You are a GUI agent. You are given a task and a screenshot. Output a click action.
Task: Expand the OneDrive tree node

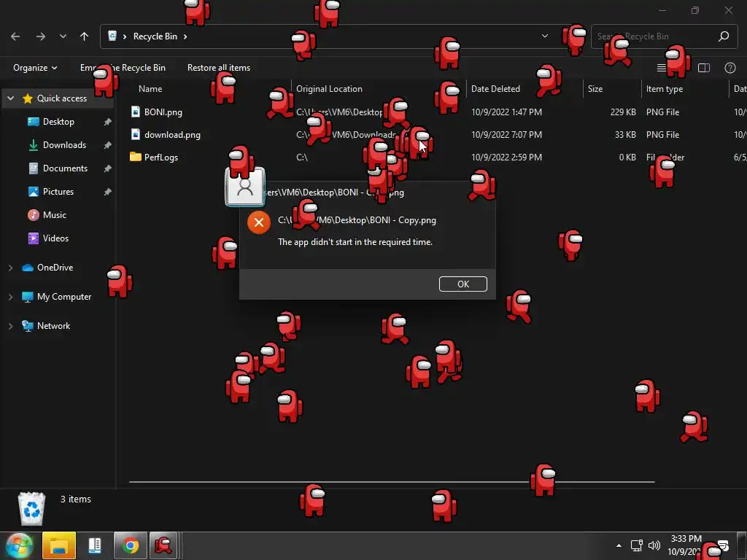click(10, 268)
